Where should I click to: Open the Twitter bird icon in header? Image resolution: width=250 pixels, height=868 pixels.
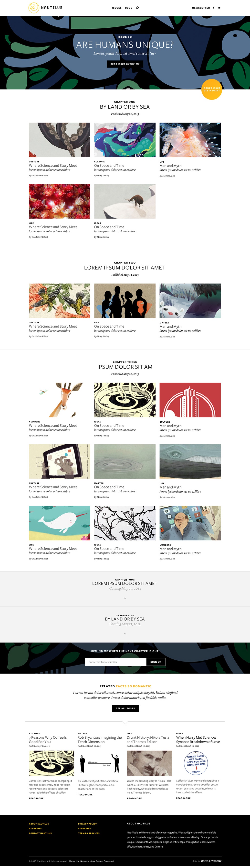tap(219, 8)
